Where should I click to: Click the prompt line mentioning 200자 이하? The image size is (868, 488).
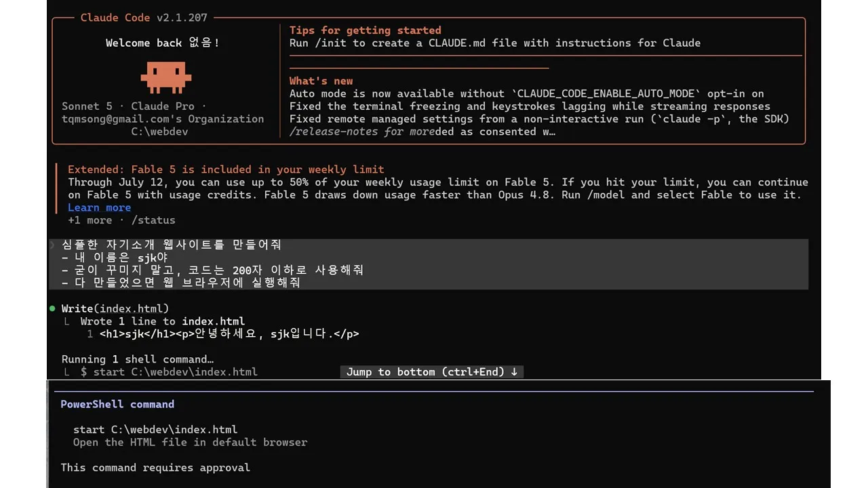[x=212, y=270]
